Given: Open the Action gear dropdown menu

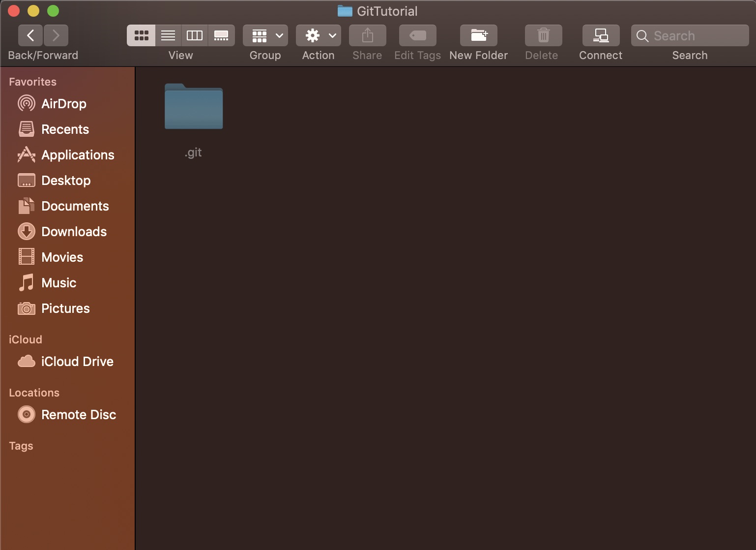Looking at the screenshot, I should click(319, 35).
